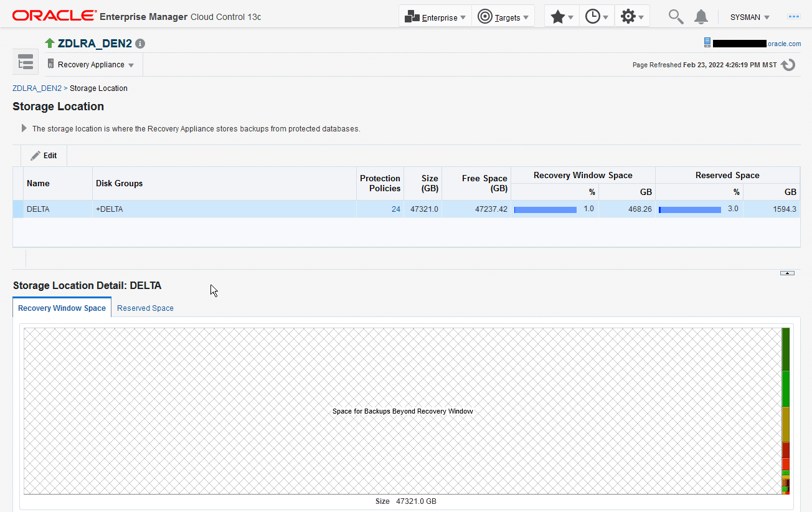Expand the storage location description triangle
The width and height of the screenshot is (812, 512).
(x=24, y=128)
